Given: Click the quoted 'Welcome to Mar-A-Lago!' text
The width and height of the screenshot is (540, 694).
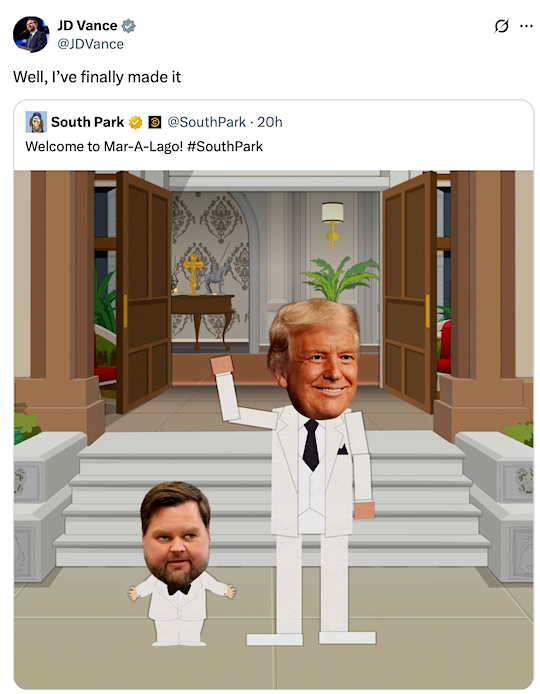Looking at the screenshot, I should pyautogui.click(x=104, y=147).
